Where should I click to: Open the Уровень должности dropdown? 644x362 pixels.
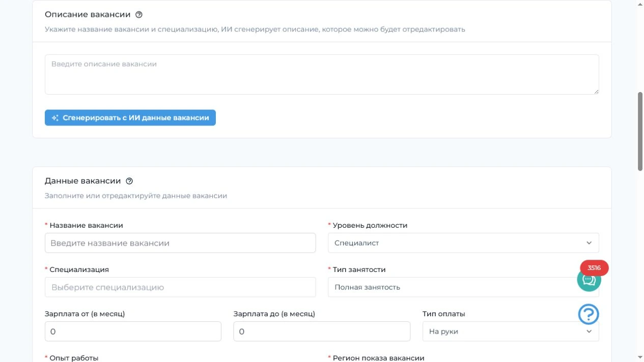(463, 243)
